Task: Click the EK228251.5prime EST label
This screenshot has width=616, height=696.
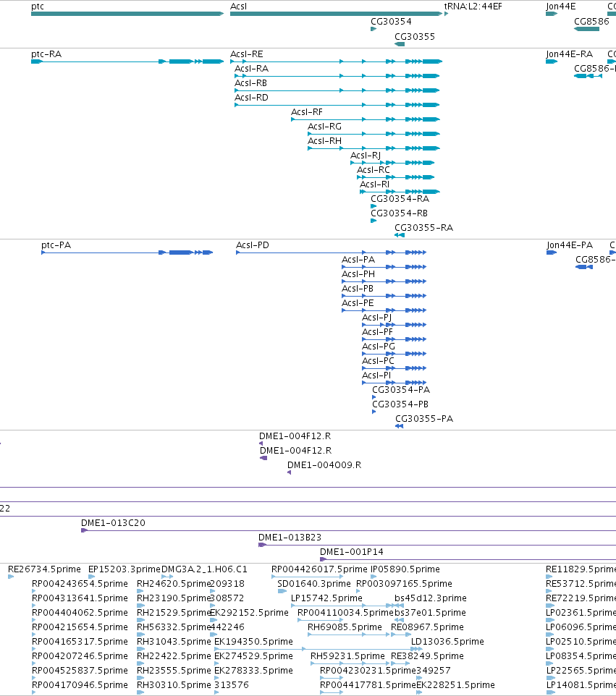Action: coord(455,685)
